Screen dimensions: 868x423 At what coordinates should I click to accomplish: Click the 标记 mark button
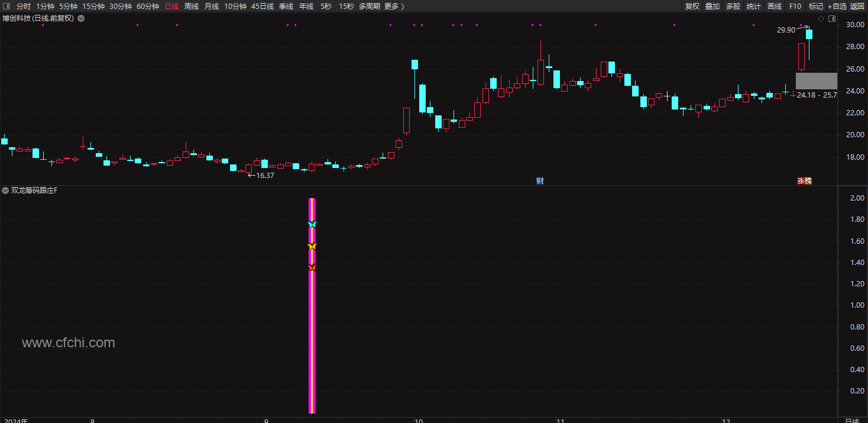click(x=816, y=7)
